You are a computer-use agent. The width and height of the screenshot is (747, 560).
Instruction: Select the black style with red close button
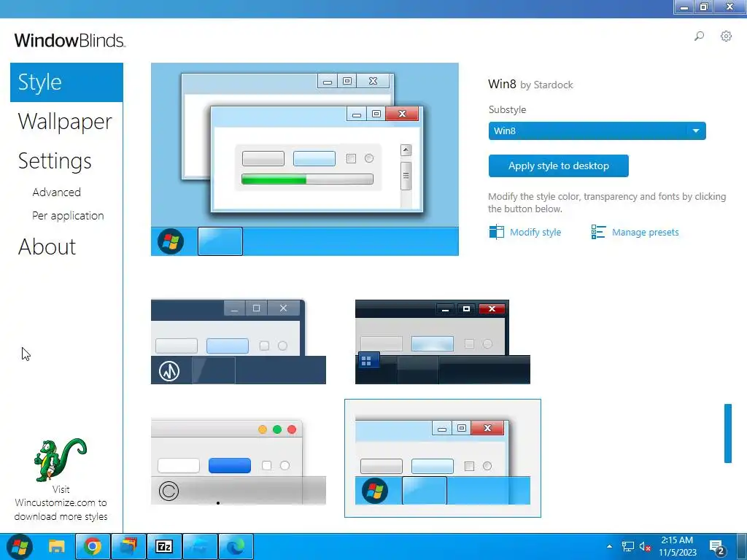[x=443, y=341]
